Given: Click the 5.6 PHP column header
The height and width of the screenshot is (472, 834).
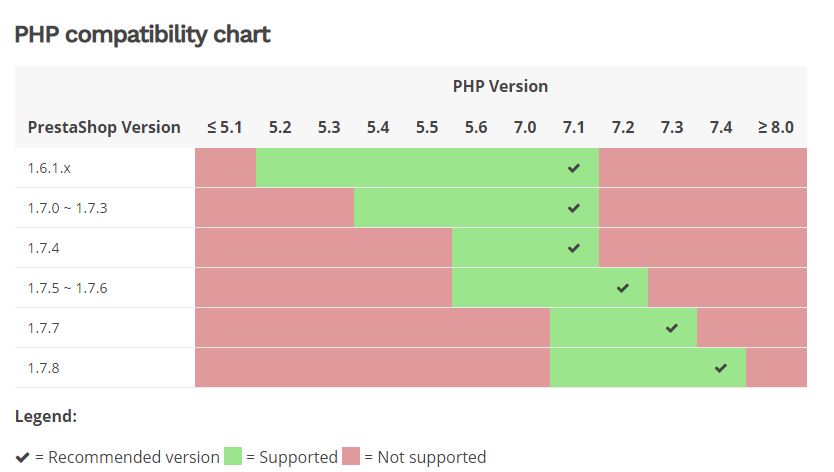Looking at the screenshot, I should pyautogui.click(x=476, y=127).
